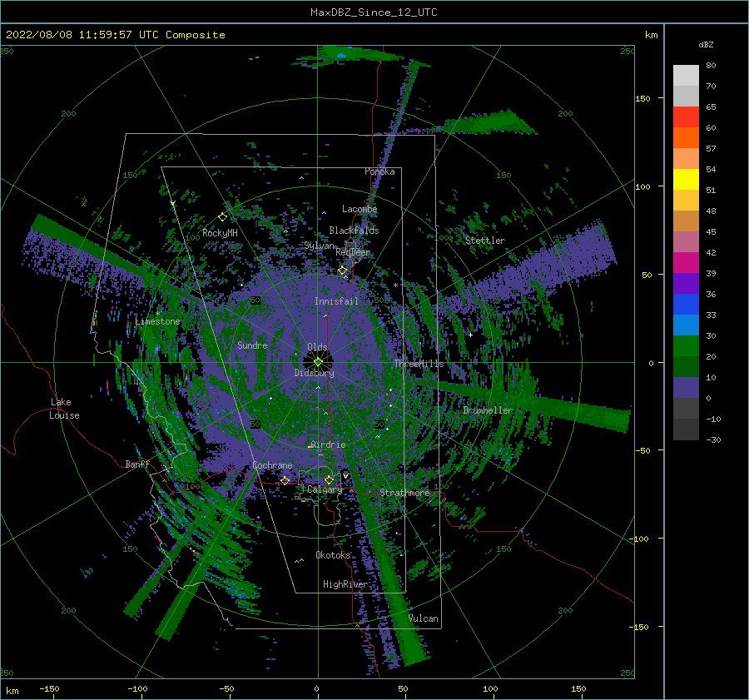Image resolution: width=749 pixels, height=700 pixels.
Task: Click the Banff label
Action: click(x=137, y=464)
